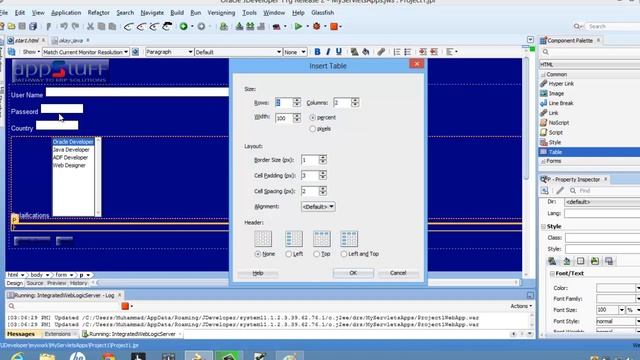Open Show dropdown in editor toolbar
Screen dimensions: 640x360
(31, 52)
